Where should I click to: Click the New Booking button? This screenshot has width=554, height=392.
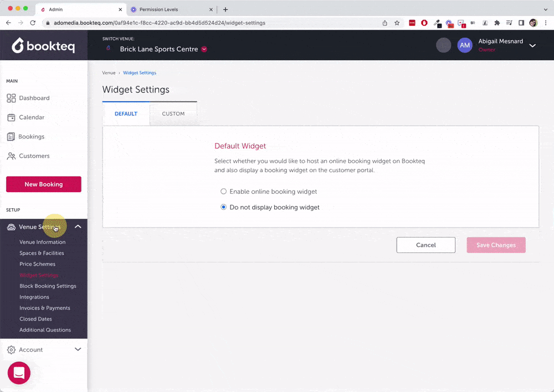pos(44,184)
